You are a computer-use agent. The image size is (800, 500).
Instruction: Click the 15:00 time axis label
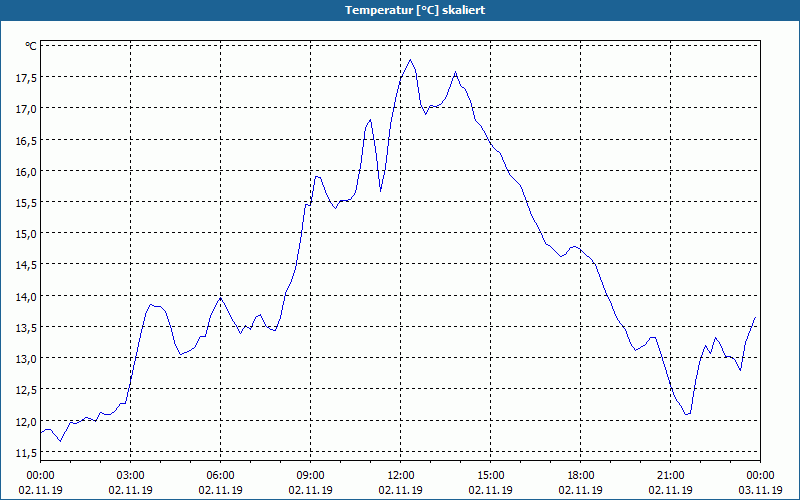490,475
